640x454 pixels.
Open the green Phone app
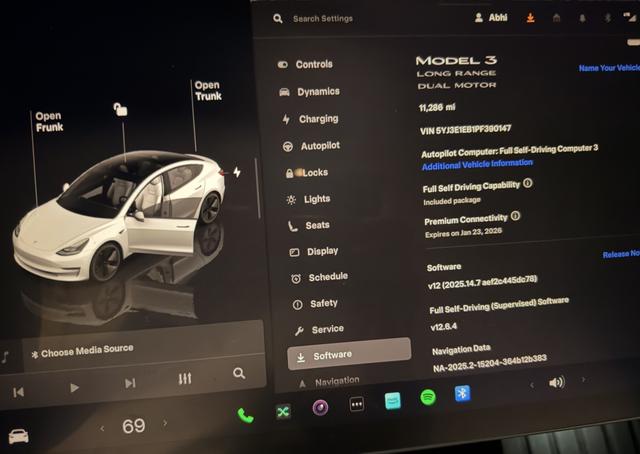pos(245,416)
